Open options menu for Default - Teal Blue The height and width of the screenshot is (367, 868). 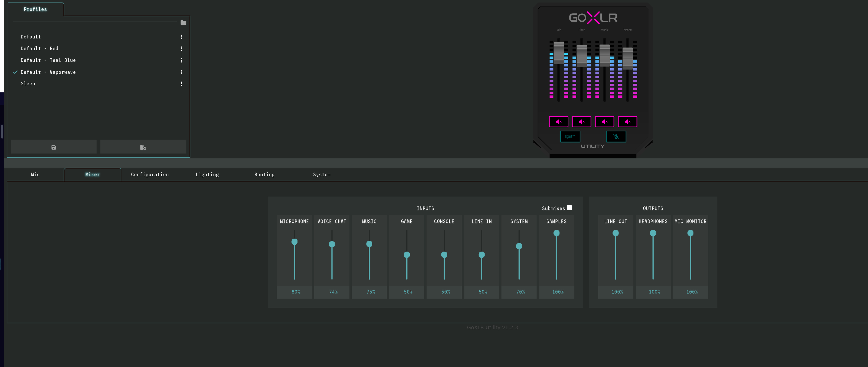(181, 60)
